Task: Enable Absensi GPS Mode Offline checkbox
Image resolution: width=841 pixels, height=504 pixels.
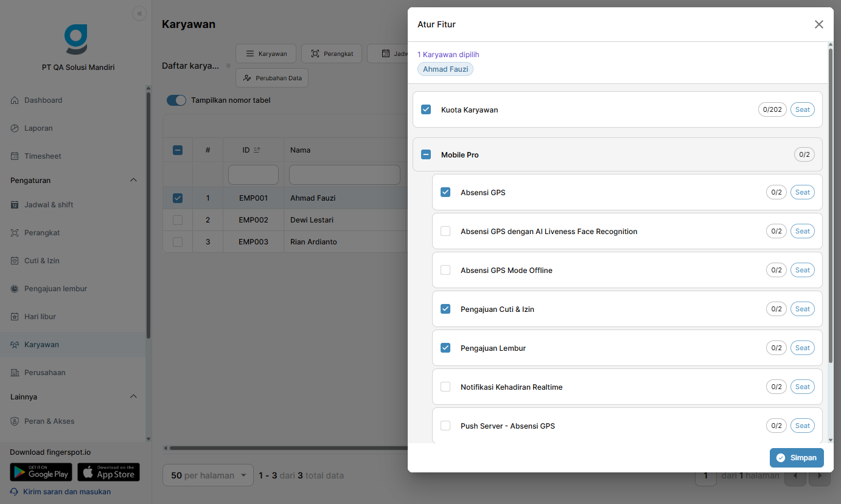Action: pyautogui.click(x=445, y=270)
